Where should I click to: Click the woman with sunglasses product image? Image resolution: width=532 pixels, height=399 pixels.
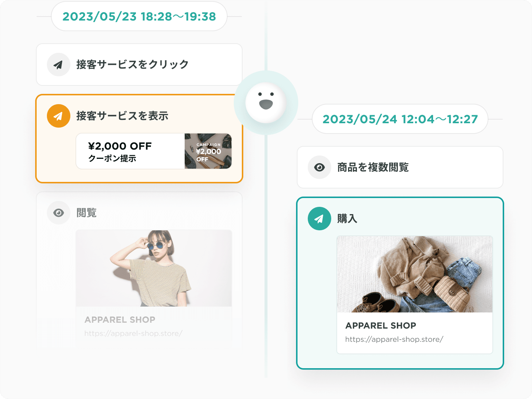click(154, 268)
